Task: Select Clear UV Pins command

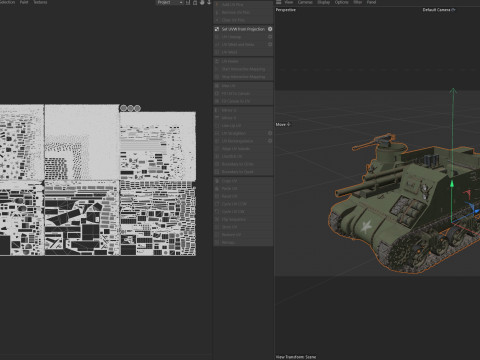Action: 243,20
